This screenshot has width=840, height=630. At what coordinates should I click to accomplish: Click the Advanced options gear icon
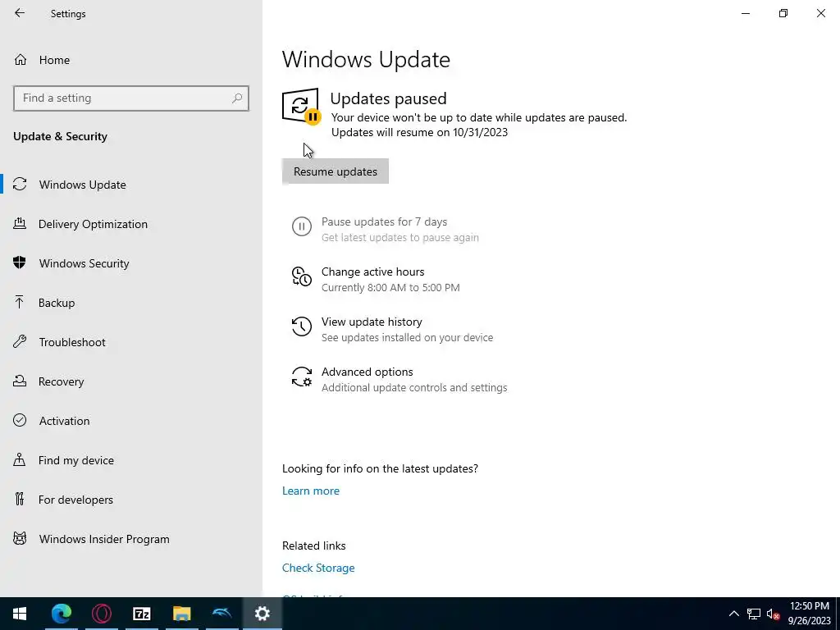click(302, 377)
